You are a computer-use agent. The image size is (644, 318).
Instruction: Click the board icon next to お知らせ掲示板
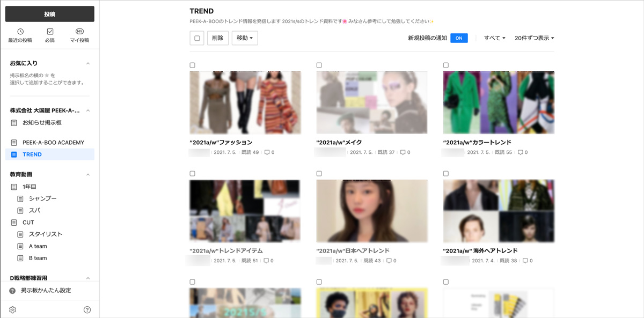[x=14, y=123]
